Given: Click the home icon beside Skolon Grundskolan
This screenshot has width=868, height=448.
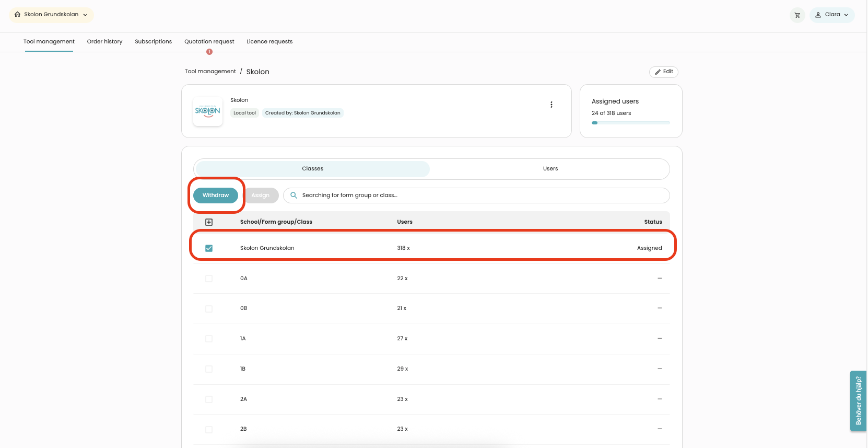Looking at the screenshot, I should (x=18, y=15).
